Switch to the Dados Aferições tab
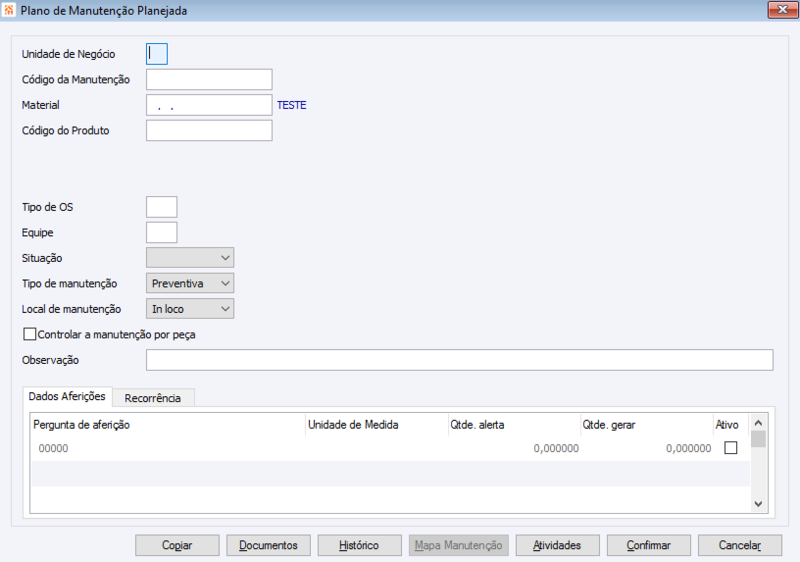800x562 pixels. [67, 396]
